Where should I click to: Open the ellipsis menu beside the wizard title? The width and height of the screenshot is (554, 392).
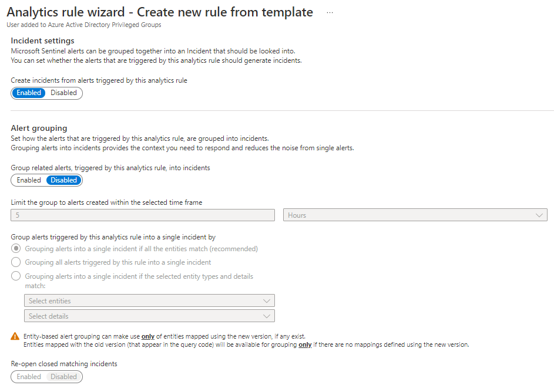pos(330,12)
